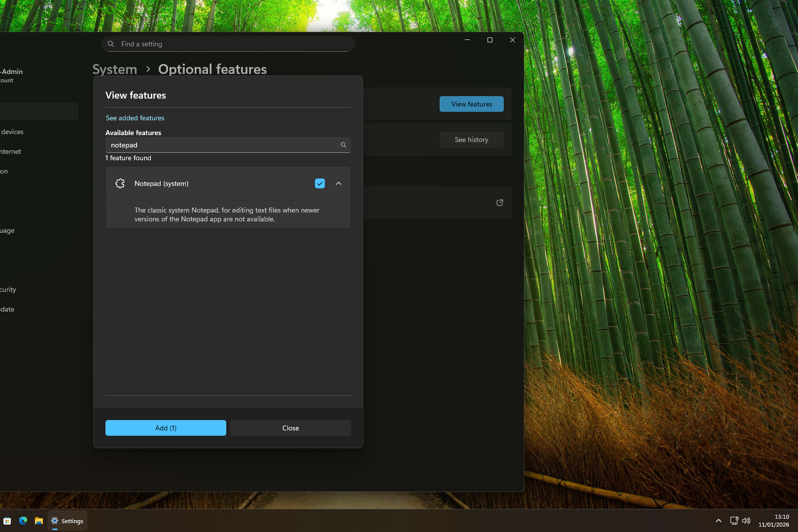Maximize the Settings window
Image resolution: width=798 pixels, height=532 pixels.
click(x=490, y=40)
